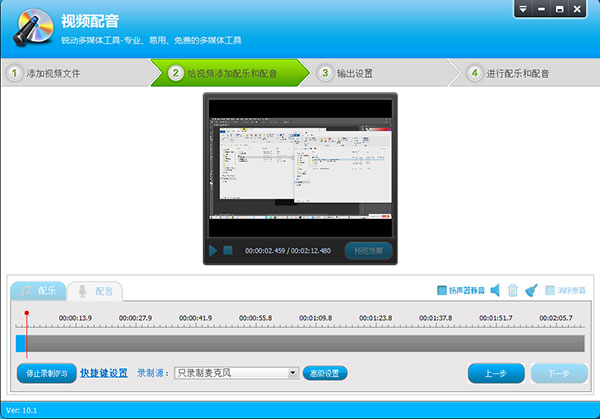Click the broom clear icon

pyautogui.click(x=531, y=290)
